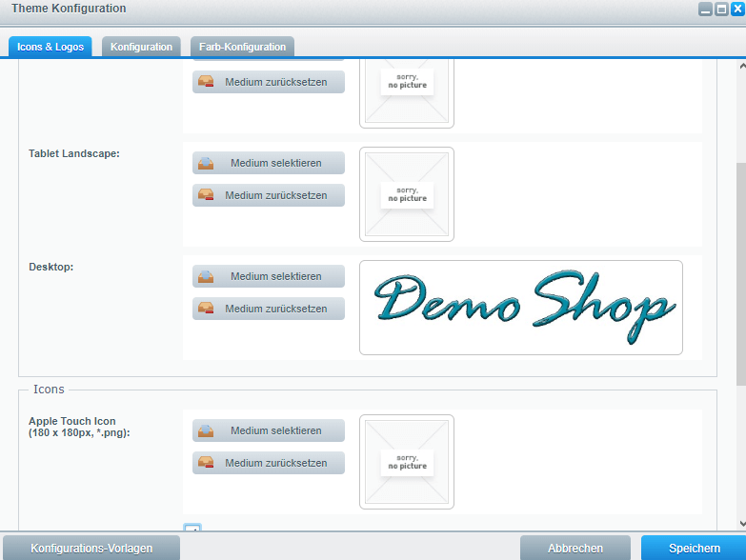Maximize the Theme Konfiguration window
The height and width of the screenshot is (560, 746).
721,9
